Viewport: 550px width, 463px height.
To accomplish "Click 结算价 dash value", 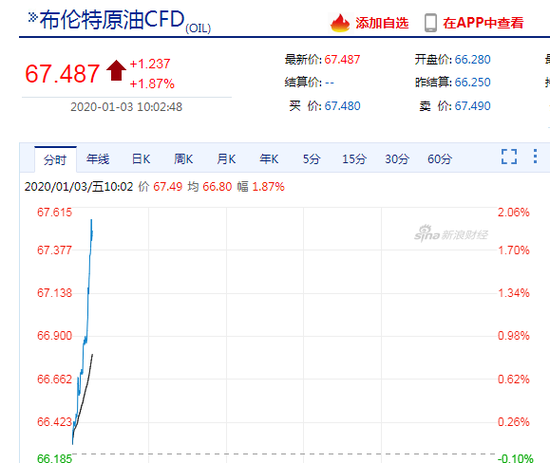I will (329, 83).
